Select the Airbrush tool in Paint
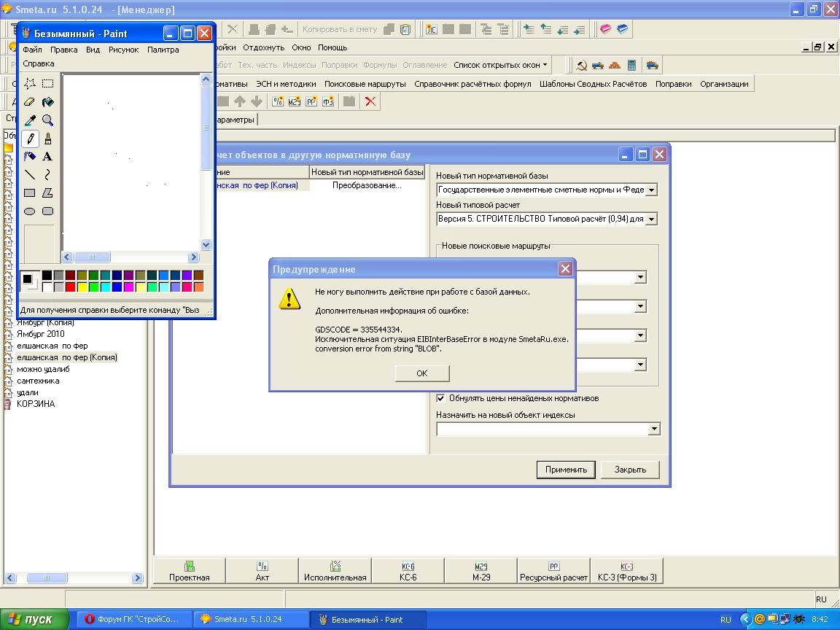The width and height of the screenshot is (840, 630). point(30,157)
